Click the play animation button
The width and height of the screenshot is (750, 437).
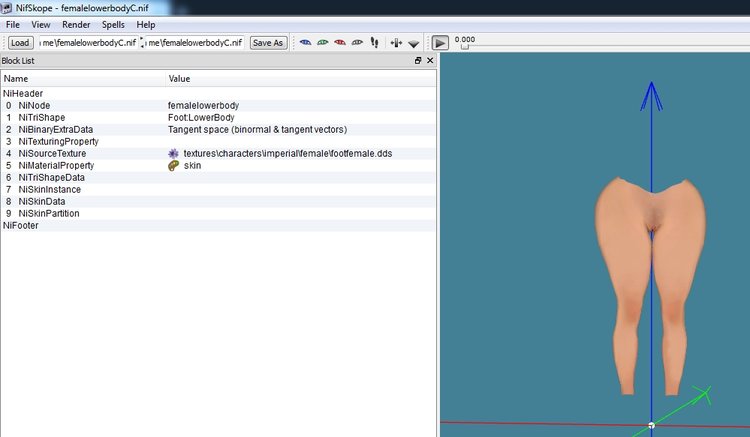[x=440, y=43]
